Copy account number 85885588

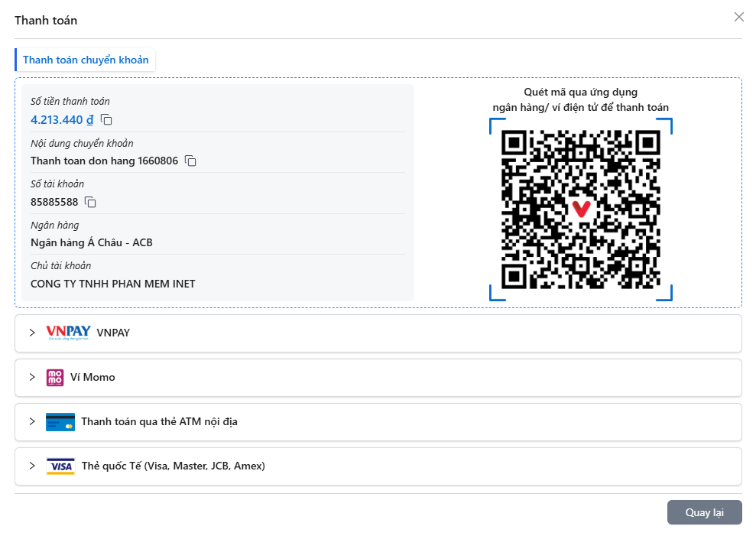(90, 202)
